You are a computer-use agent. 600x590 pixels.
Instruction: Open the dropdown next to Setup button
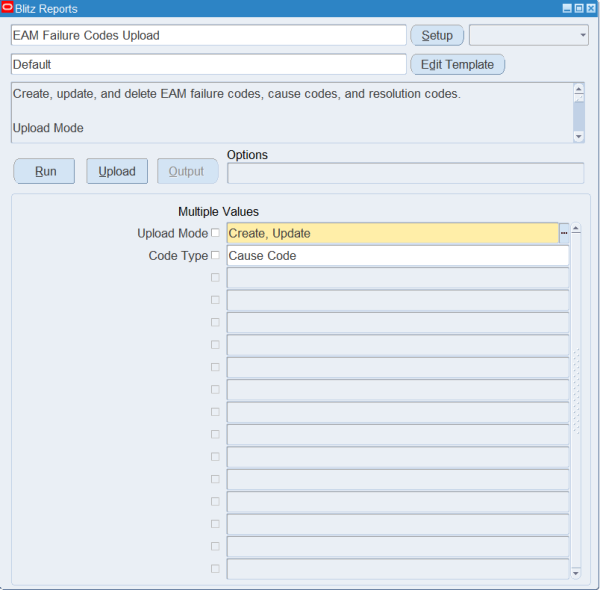[529, 35]
